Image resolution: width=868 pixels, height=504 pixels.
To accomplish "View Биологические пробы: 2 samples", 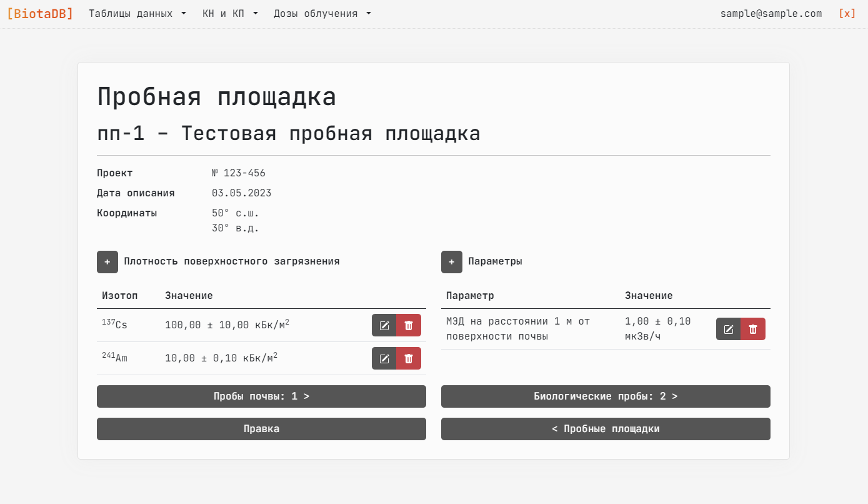I will pos(606,396).
